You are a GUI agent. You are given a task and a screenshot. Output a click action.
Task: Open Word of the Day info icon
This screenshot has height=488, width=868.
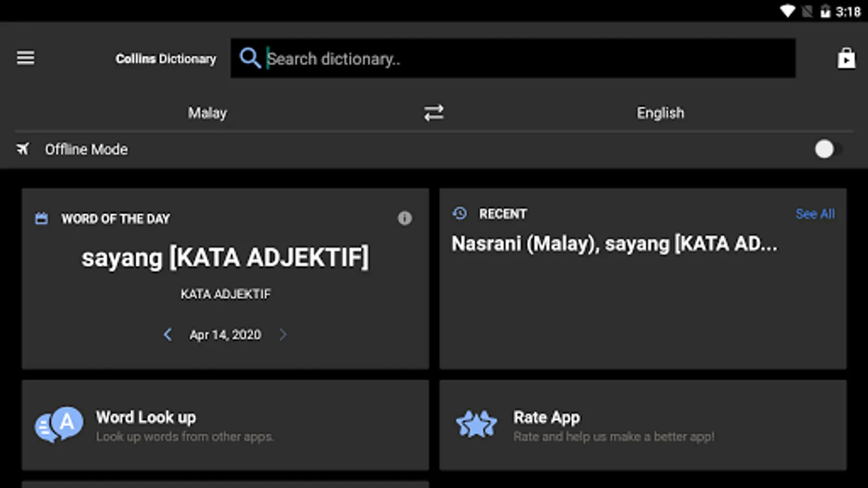(405, 218)
